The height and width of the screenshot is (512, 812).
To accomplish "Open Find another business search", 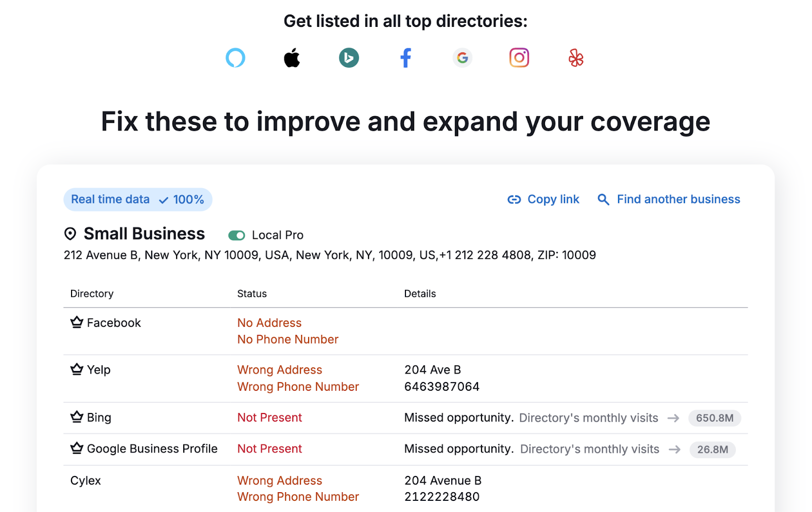I will point(678,199).
